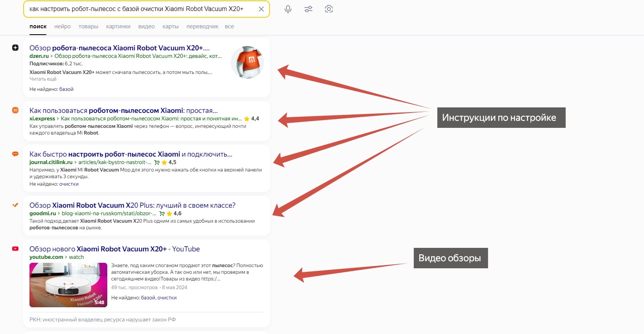Click xi.express breadcrumb 'Как пользоваться роботом-пылесосом Xiaomi: простая и понятная'
Viewport: 644px width, 334px height.
(151, 119)
